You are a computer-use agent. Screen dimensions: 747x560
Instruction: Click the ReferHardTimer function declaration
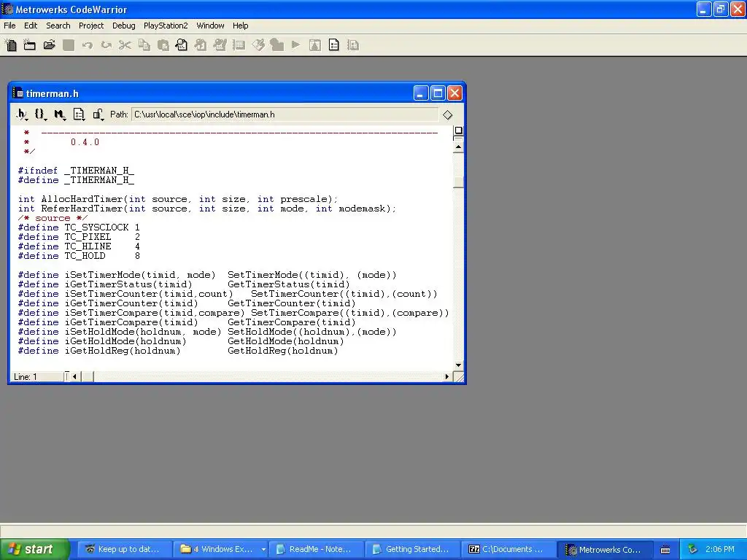(206, 209)
